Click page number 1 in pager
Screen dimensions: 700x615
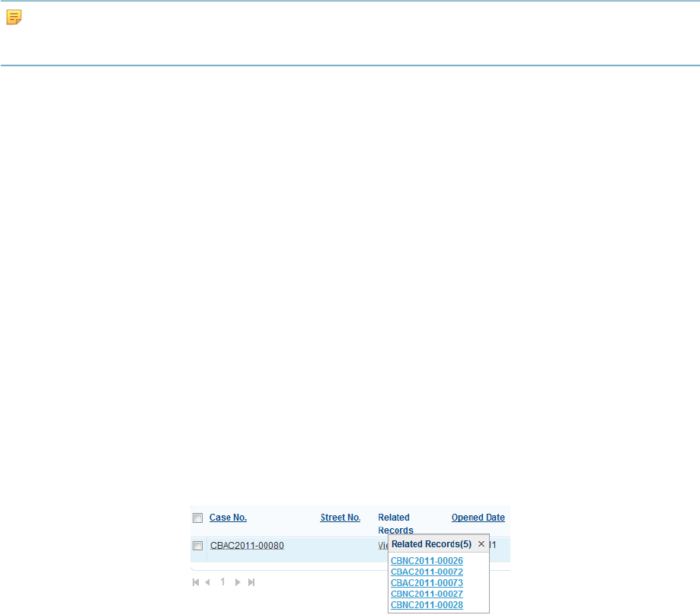tap(222, 582)
